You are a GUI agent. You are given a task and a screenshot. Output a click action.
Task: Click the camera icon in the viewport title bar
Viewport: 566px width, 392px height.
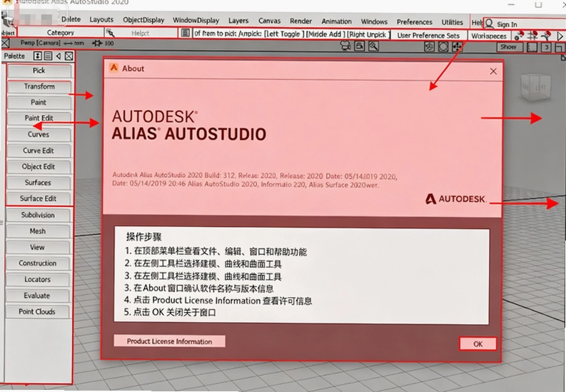point(345,46)
